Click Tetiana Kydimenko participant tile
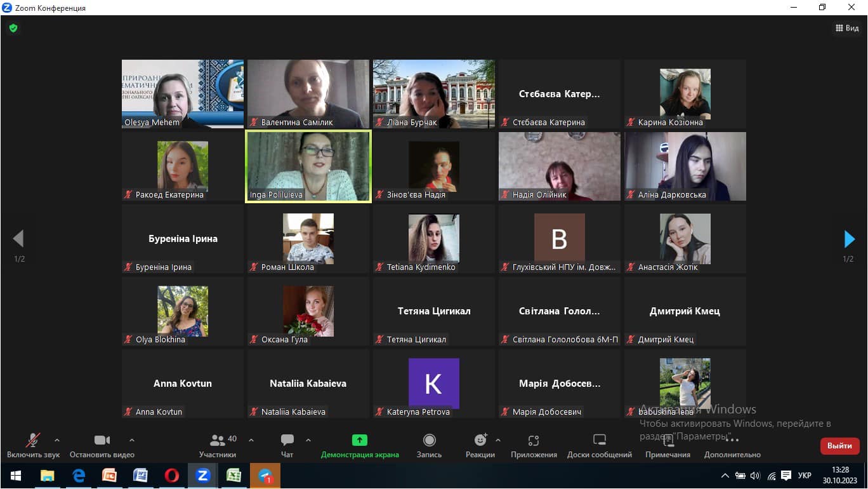The image size is (868, 489). click(x=434, y=239)
